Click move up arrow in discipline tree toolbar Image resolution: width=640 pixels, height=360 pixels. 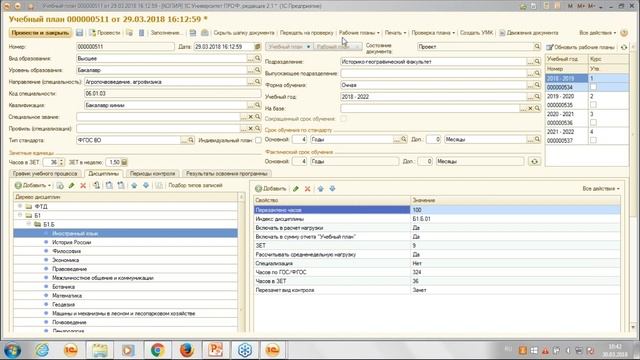134,185
